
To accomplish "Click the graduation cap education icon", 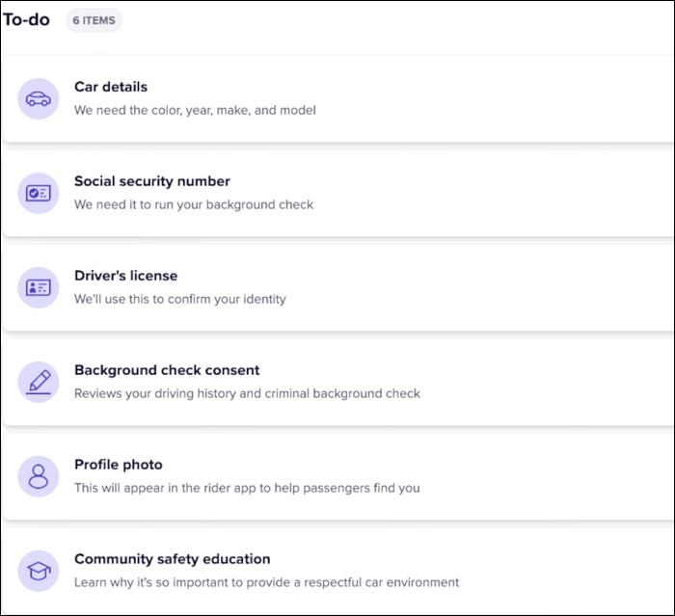I will click(39, 571).
